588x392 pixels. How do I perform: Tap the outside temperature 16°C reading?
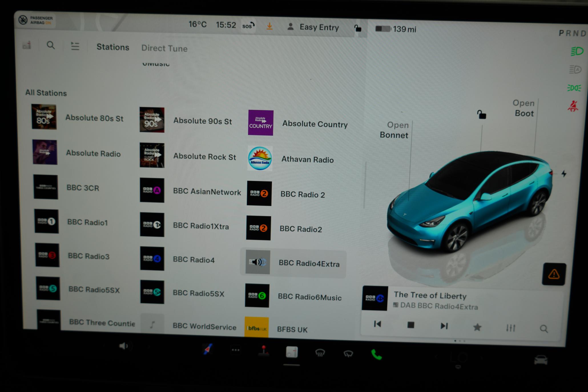tap(197, 24)
